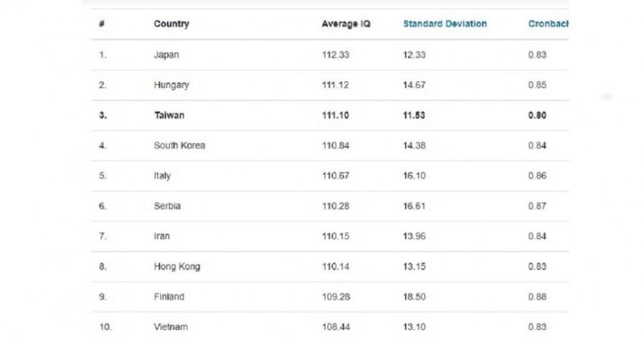This screenshot has height=339, width=644.
Task: Click the # rank column header
Action: pyautogui.click(x=102, y=23)
